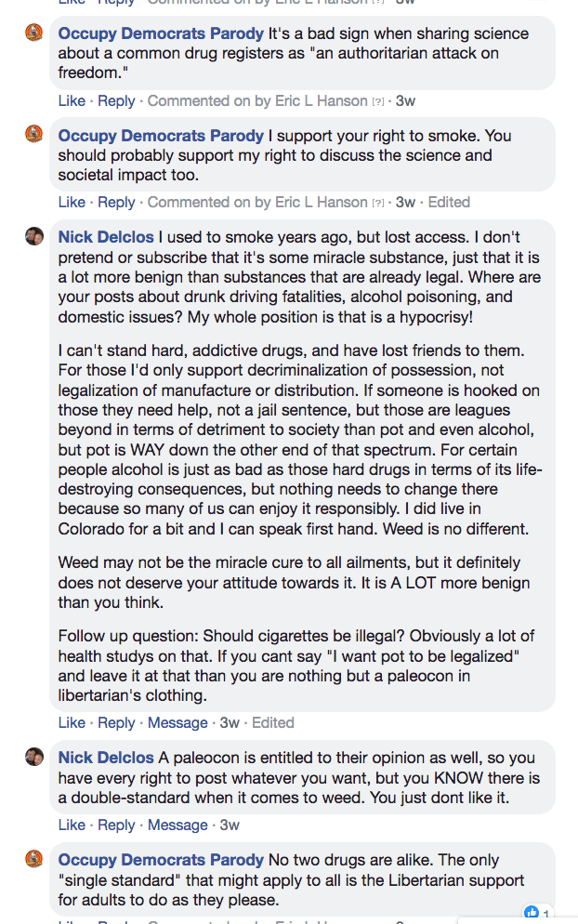Click Eric L Hanson under the "bad sign" comment
The height and width of the screenshot is (924, 578).
point(322,100)
